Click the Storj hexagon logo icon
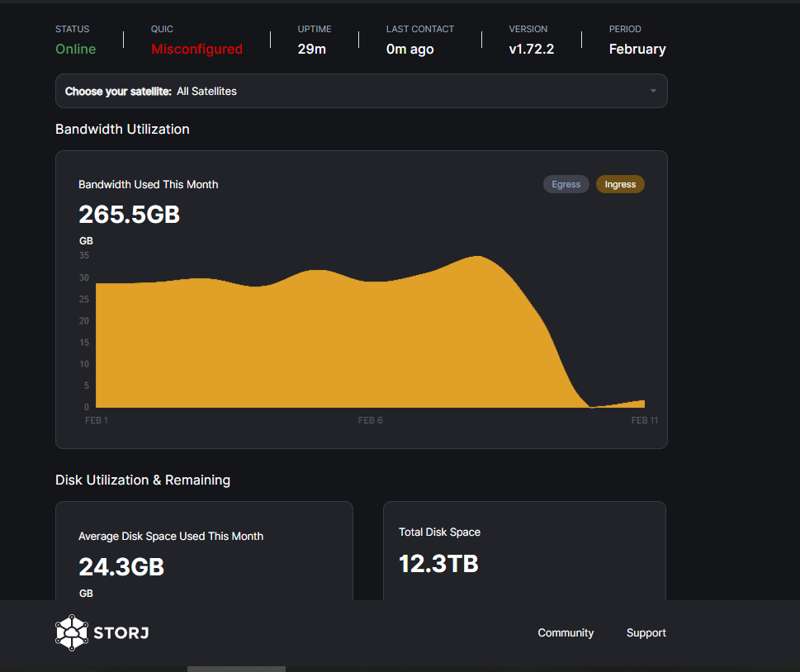Image resolution: width=800 pixels, height=672 pixels. 71,632
